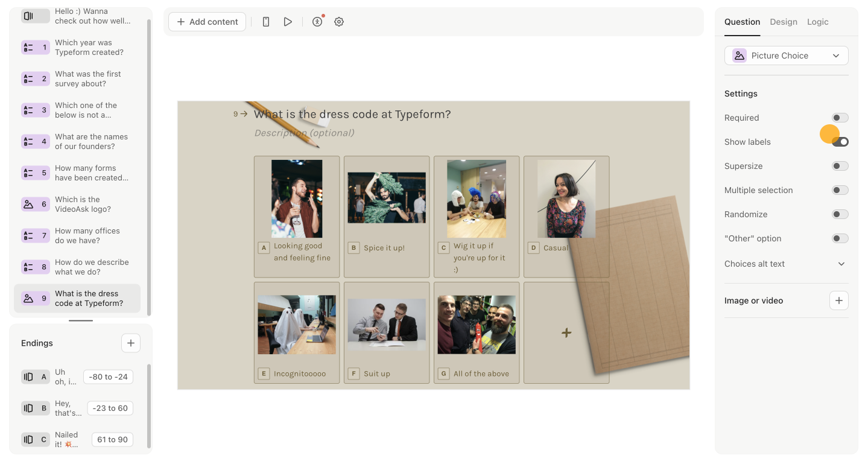Click plus icon next to Image or video
This screenshot has height=464, width=868.
point(839,300)
